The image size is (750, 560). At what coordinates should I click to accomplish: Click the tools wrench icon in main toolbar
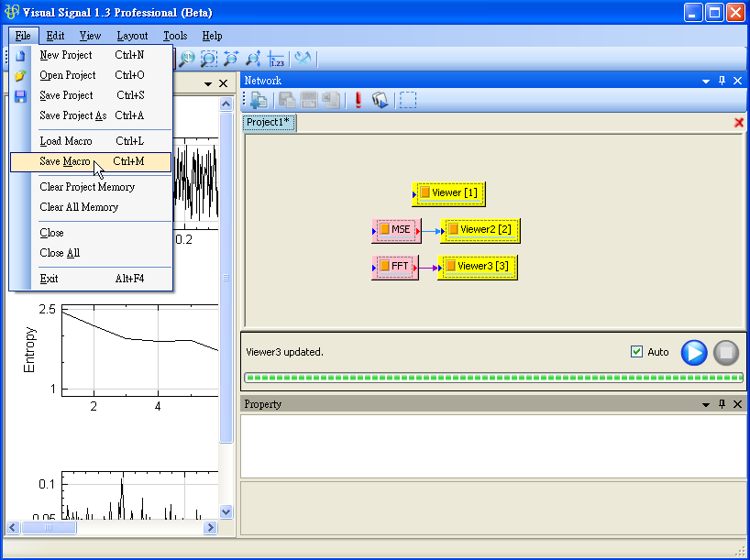click(303, 59)
